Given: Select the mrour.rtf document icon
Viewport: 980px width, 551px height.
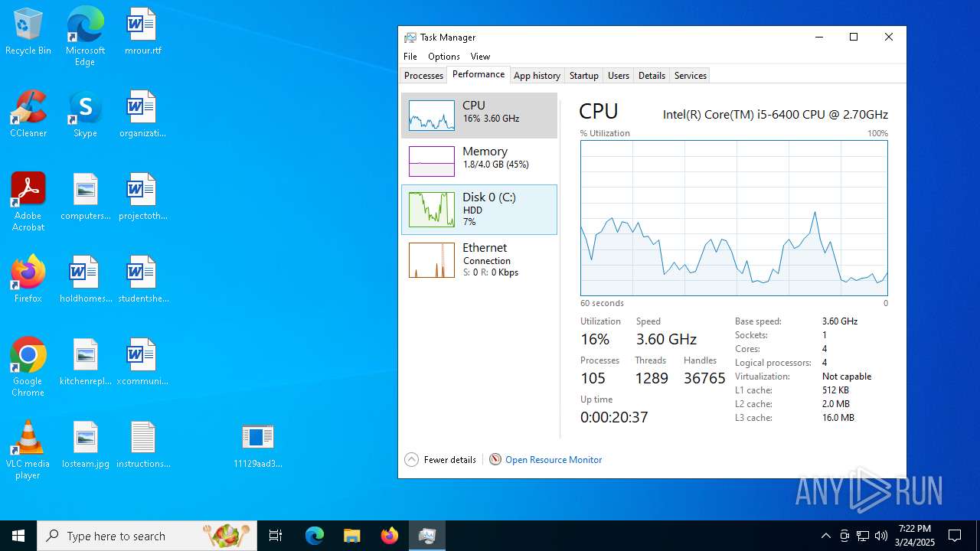Looking at the screenshot, I should pos(142,32).
